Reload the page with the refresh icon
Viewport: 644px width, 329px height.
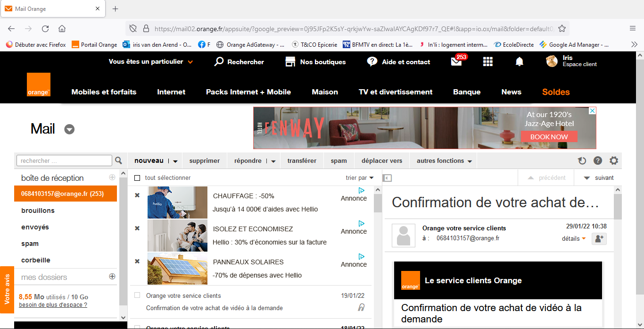pos(45,28)
